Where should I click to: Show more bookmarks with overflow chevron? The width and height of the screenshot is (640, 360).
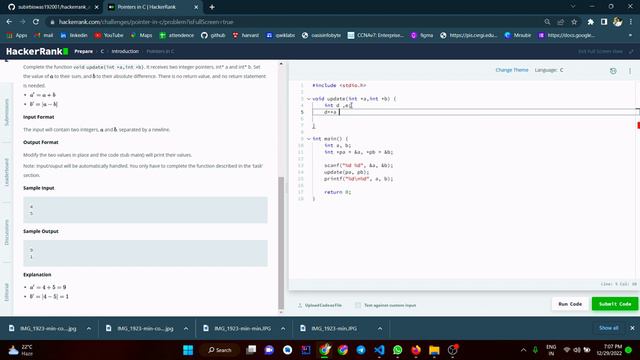point(631,36)
